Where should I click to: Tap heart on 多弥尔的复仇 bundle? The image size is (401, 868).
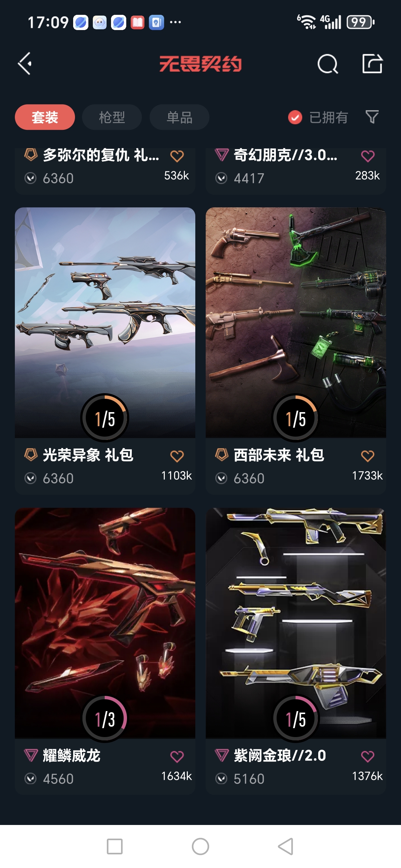pos(177,156)
